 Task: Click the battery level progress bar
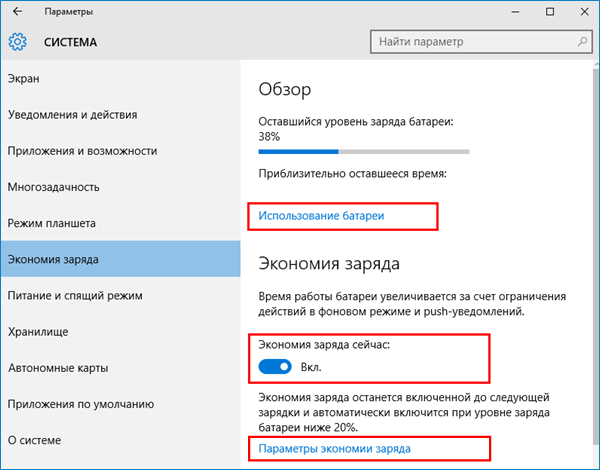coord(364,152)
